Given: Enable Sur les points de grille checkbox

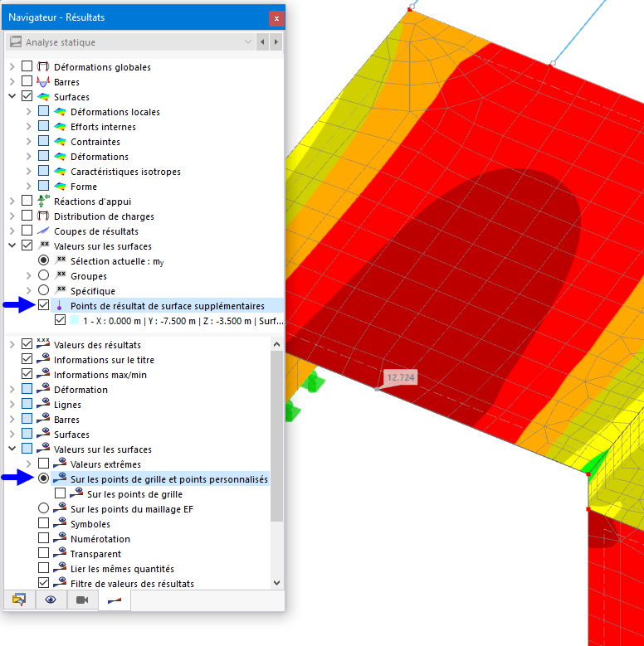Looking at the screenshot, I should (61, 493).
